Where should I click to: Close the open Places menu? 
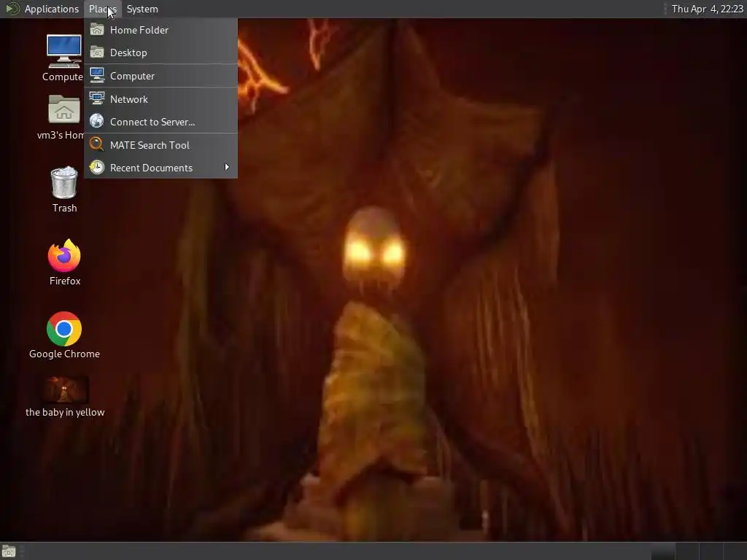coord(102,9)
